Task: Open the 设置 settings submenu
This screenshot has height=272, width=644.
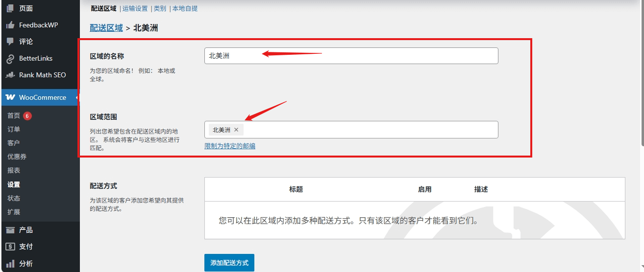Action: pyautogui.click(x=14, y=184)
